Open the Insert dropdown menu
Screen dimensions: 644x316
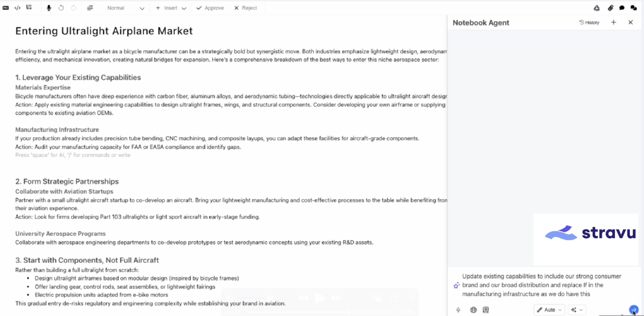point(171,8)
